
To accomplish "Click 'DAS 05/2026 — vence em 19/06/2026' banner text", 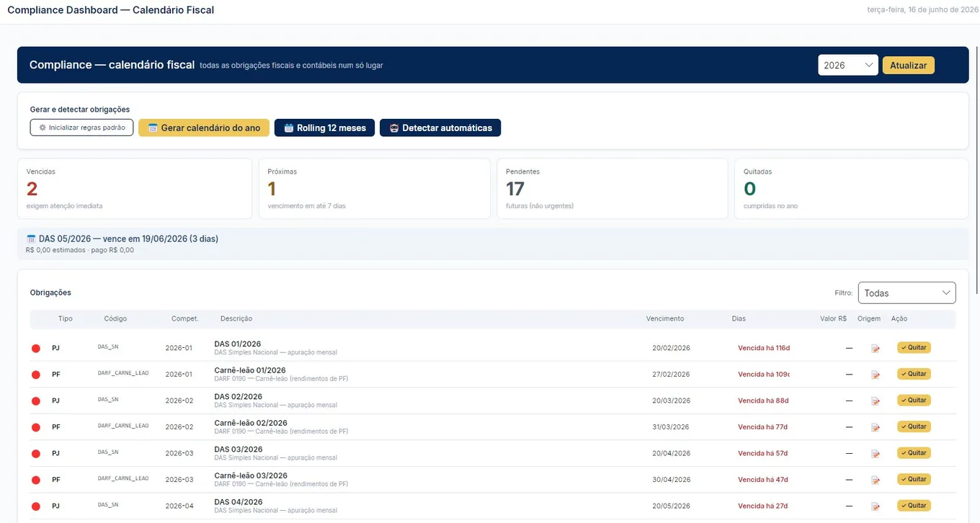I will coord(128,238).
